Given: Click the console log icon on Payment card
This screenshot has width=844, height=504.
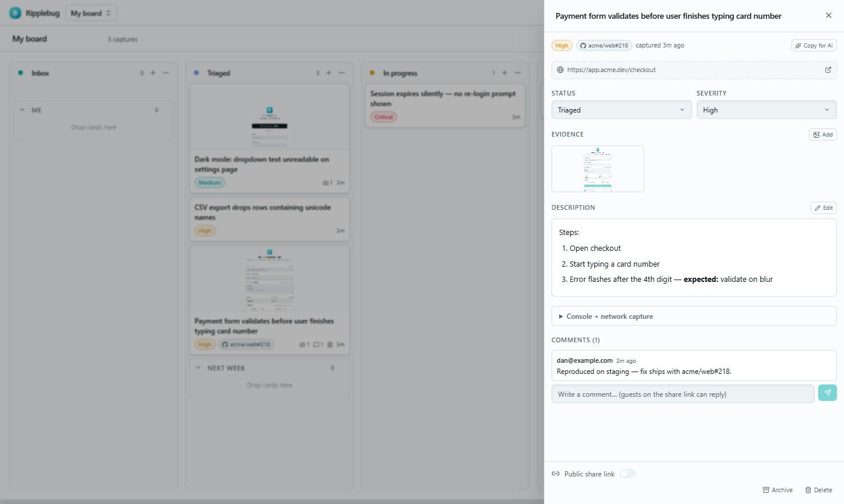Looking at the screenshot, I should (330, 345).
